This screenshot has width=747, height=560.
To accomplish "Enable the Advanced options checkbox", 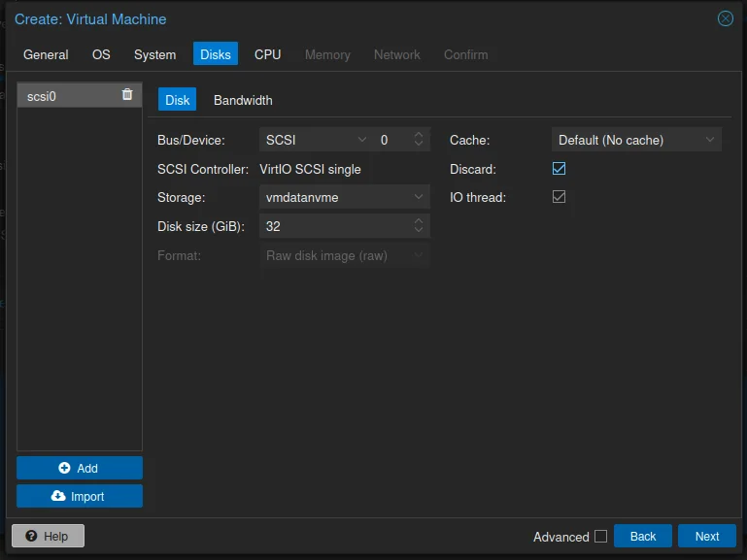I will (x=600, y=536).
